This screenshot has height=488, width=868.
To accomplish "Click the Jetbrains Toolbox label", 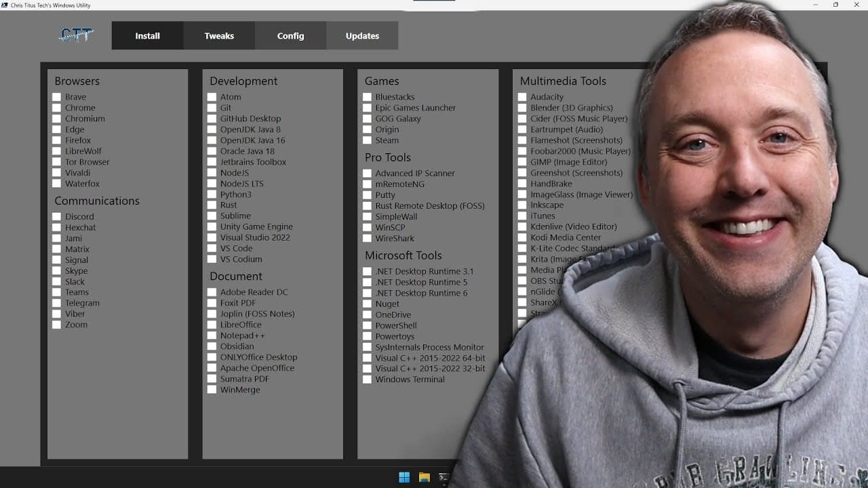I will 253,162.
